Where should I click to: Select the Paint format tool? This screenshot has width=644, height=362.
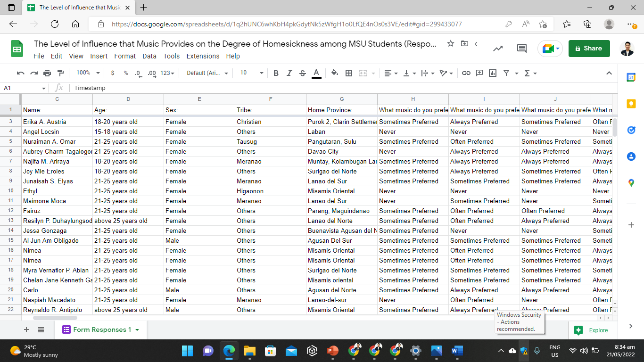(60, 73)
